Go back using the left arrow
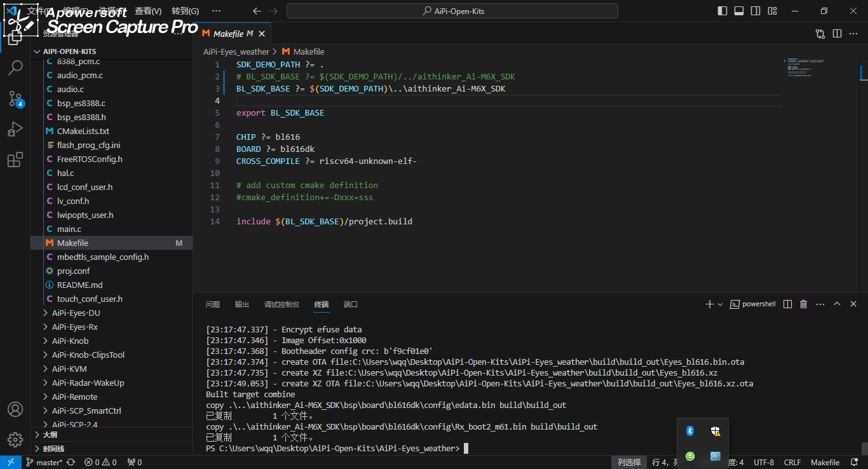Screen dimensions: 868x469 click(x=257, y=11)
